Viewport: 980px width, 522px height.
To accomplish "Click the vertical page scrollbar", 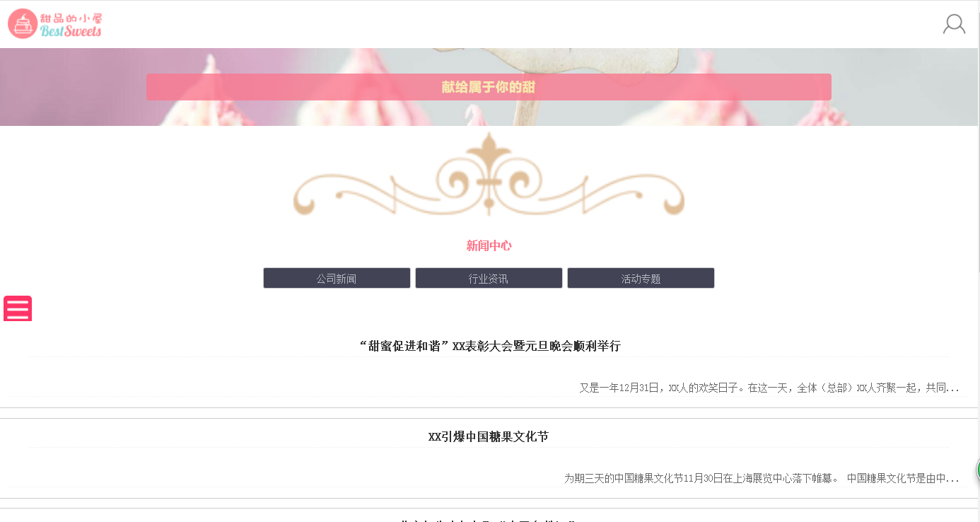I will [x=979, y=261].
